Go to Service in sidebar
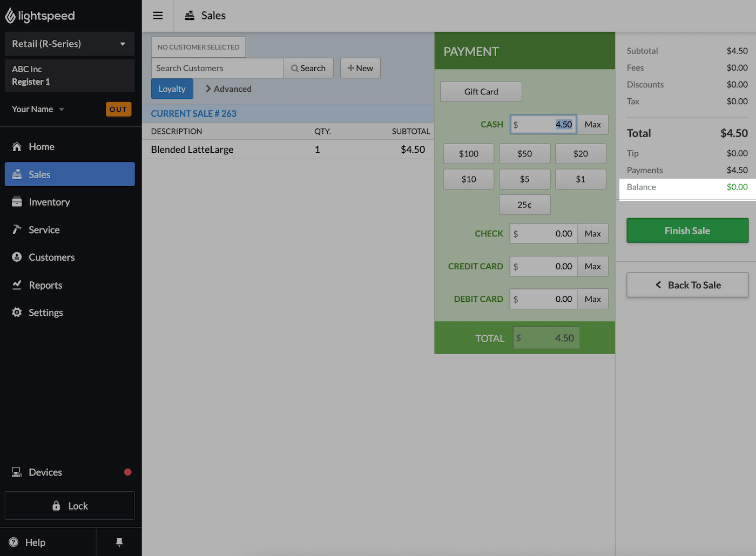Viewport: 756px width, 556px height. point(44,230)
